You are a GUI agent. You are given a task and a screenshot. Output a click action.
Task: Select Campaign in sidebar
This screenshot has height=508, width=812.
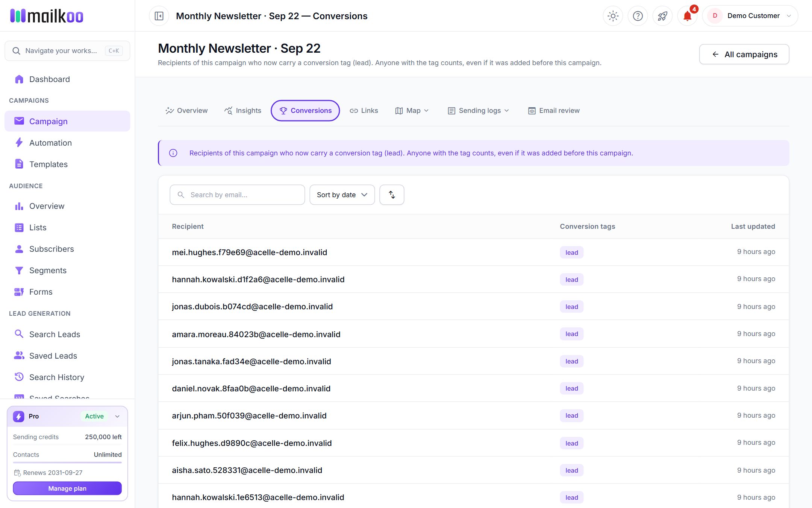(67, 121)
